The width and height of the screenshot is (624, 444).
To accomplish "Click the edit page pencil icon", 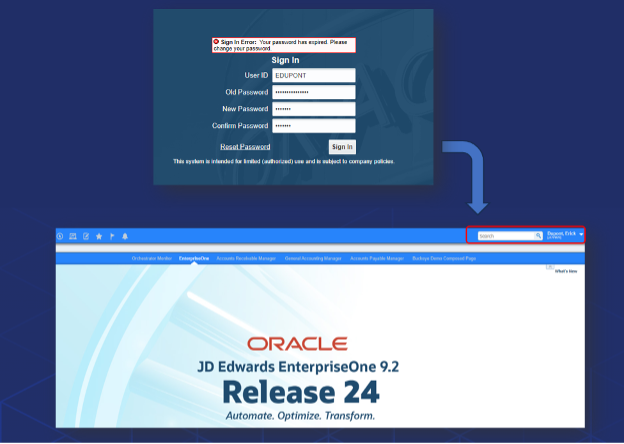I will pyautogui.click(x=86, y=236).
